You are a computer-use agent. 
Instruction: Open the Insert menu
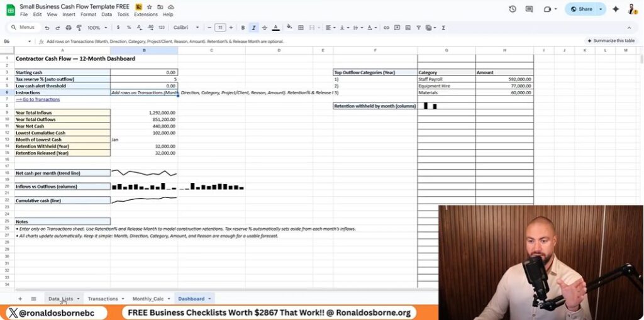coord(69,14)
